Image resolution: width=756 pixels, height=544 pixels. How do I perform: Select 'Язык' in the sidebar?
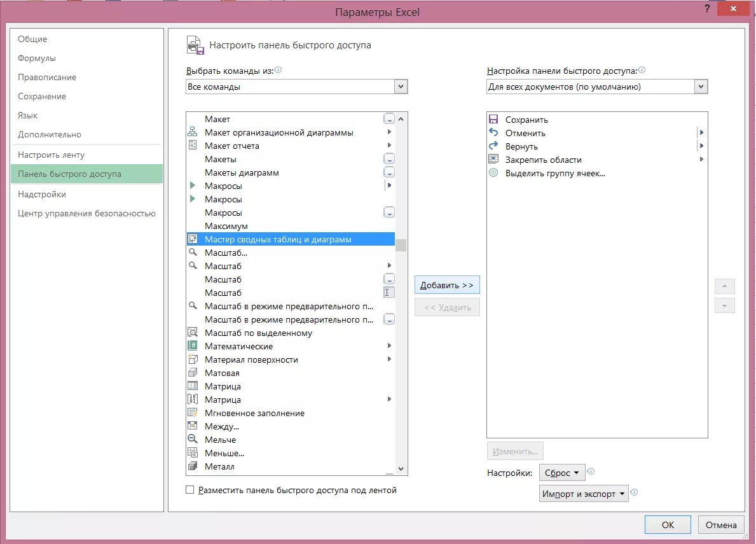(86, 115)
